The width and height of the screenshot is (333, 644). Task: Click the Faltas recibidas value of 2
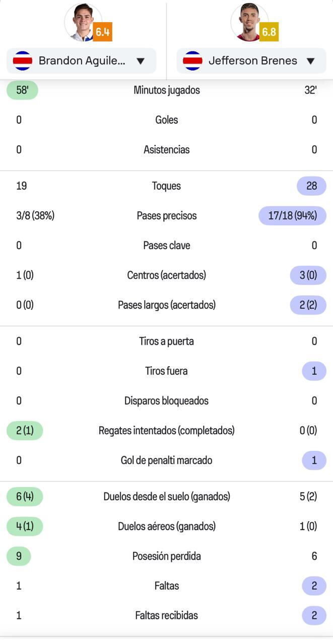tap(313, 615)
